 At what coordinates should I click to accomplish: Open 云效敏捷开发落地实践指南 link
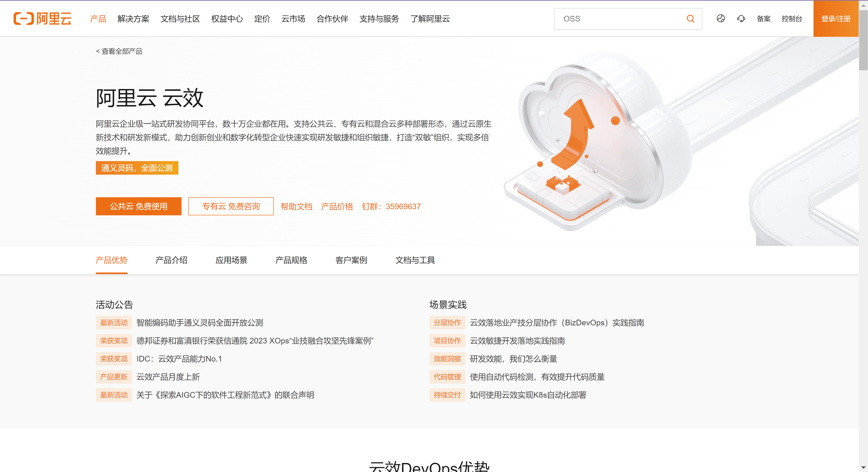pos(517,341)
